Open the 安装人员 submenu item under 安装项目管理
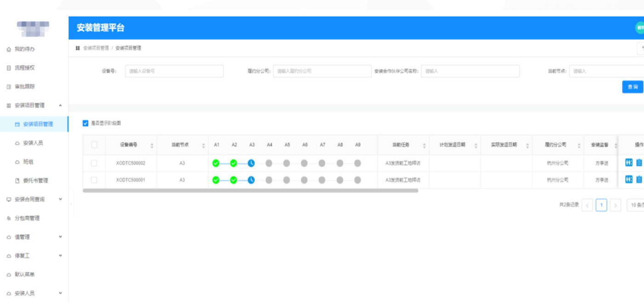 click(34, 143)
